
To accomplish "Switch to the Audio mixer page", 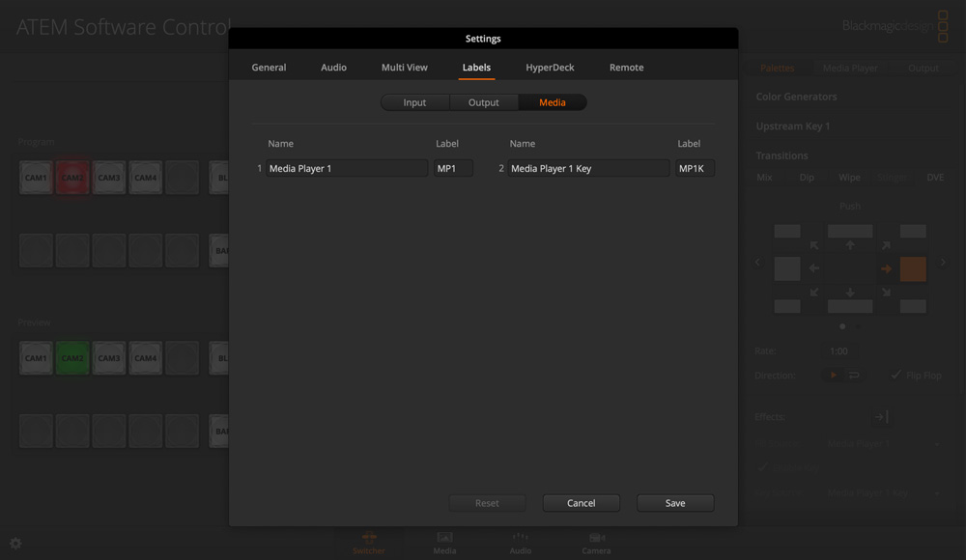I will pyautogui.click(x=520, y=543).
